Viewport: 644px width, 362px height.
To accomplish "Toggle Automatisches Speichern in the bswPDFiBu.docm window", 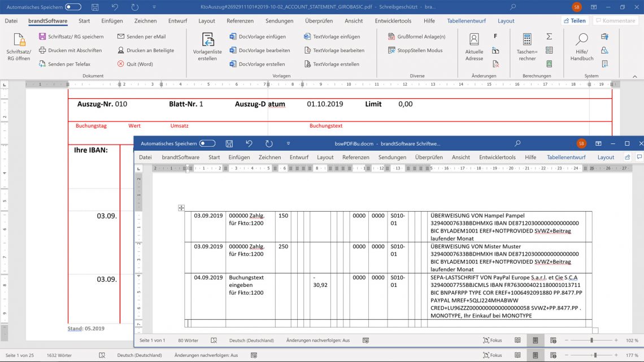I will 207,143.
